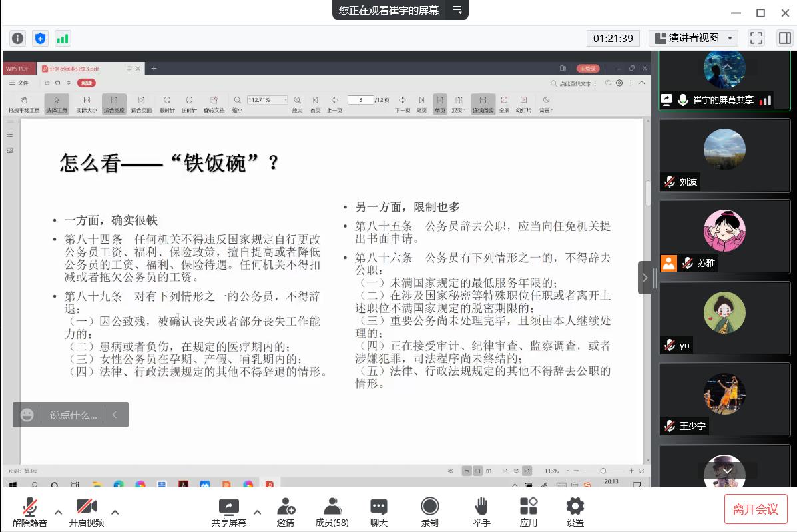
Task: Collapse the participant video side panel
Action: coord(645,278)
